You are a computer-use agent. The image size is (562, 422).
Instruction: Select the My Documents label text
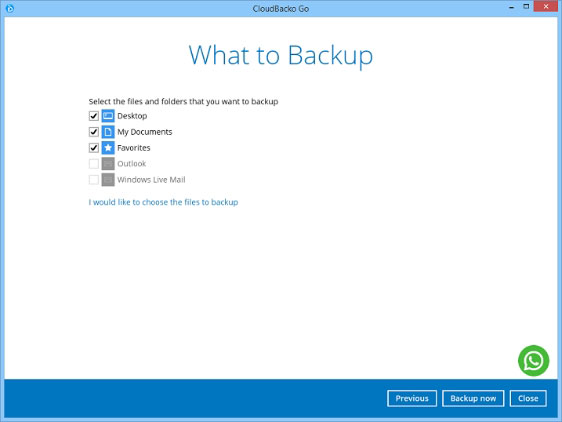pyautogui.click(x=144, y=132)
